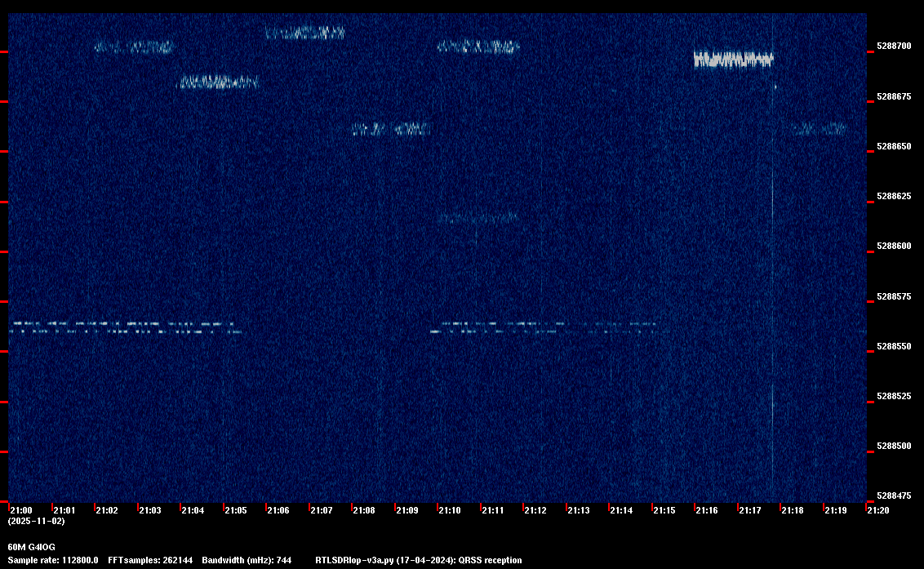Click the 21:12 time axis label
The height and width of the screenshot is (569, 924).
coord(535,510)
